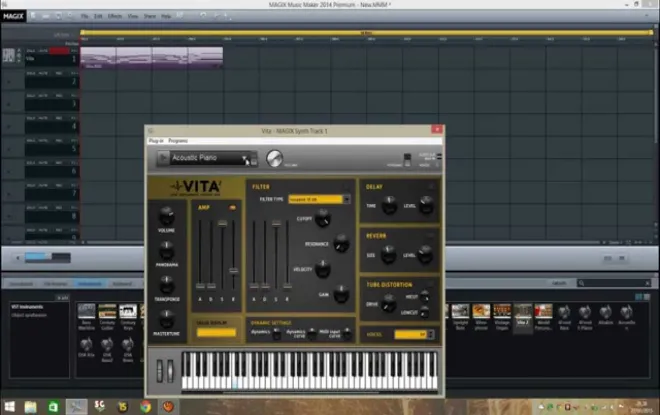Select the Vintage Organ instrument thumbnail

[502, 311]
